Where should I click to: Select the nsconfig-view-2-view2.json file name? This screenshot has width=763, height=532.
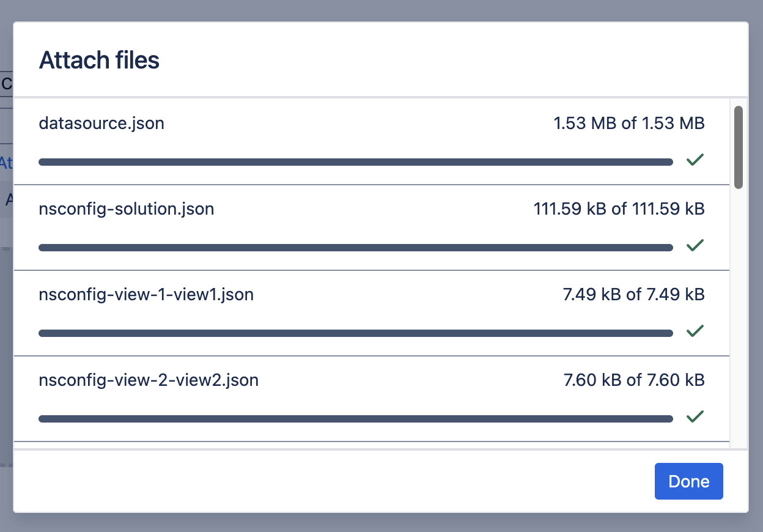[x=149, y=380]
